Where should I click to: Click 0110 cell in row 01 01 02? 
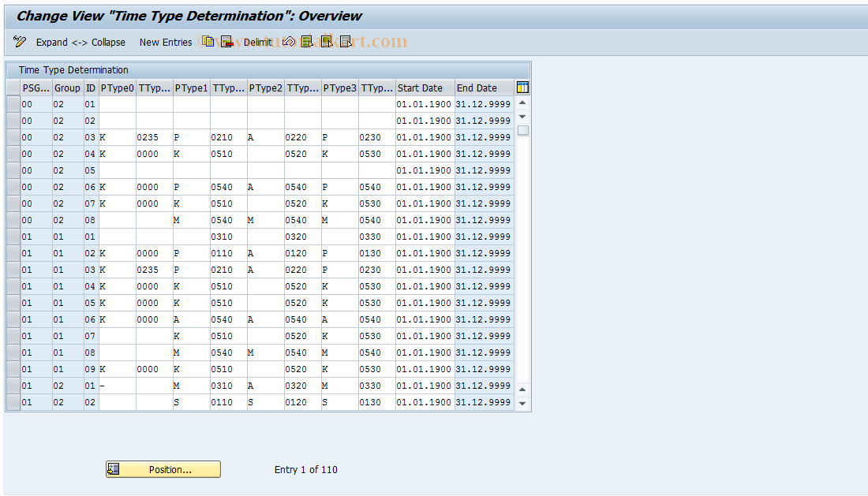click(x=229, y=253)
